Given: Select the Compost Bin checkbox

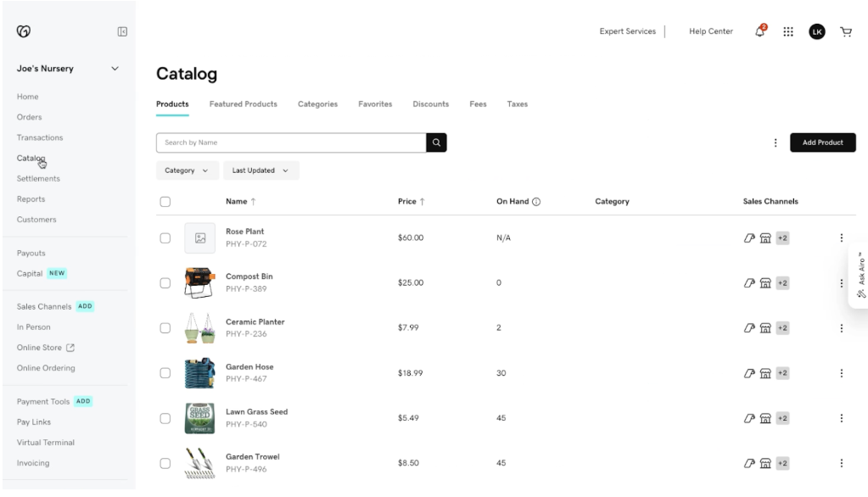Looking at the screenshot, I should [165, 282].
